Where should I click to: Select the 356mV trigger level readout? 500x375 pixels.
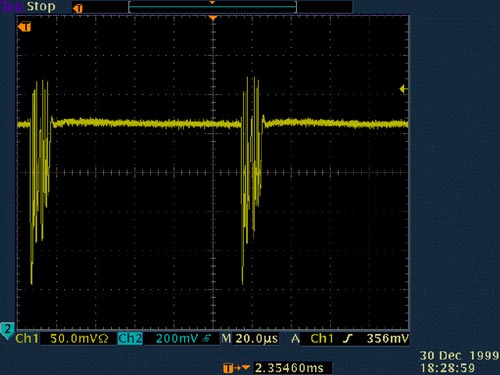[x=388, y=339]
